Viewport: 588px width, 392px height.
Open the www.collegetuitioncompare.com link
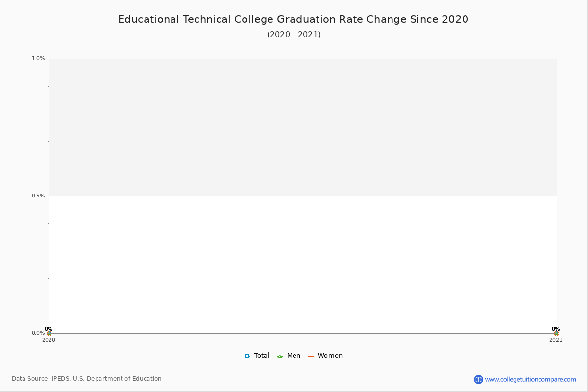pyautogui.click(x=531, y=379)
